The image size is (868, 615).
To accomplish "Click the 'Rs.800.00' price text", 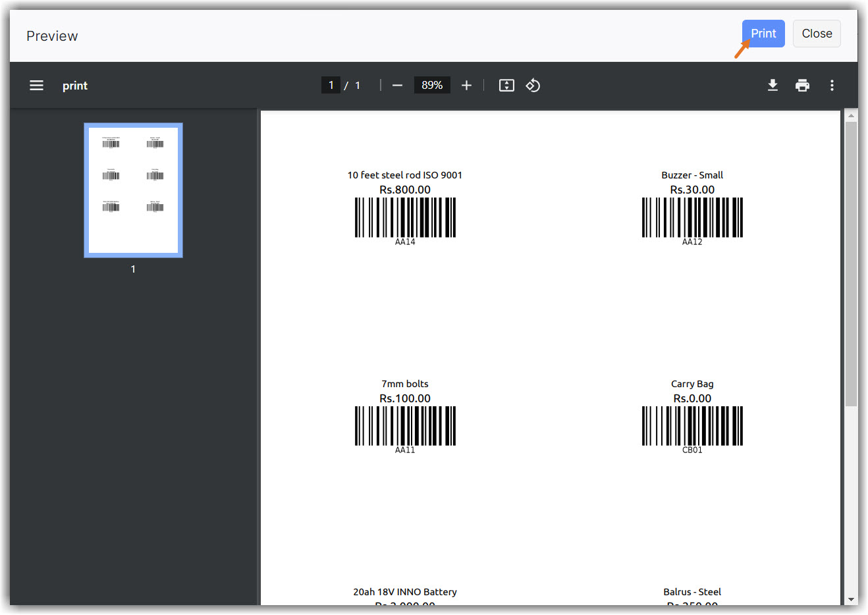I will [405, 190].
